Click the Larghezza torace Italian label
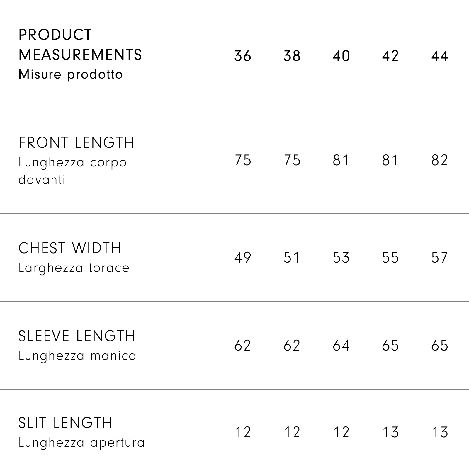Viewport: 469px width, 476px height. tap(74, 268)
